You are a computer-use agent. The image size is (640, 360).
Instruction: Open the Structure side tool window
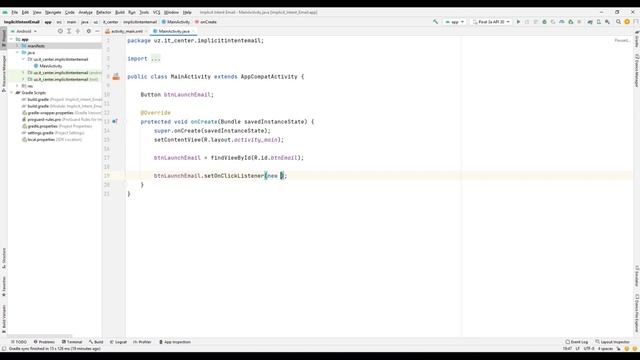[x=4, y=258]
